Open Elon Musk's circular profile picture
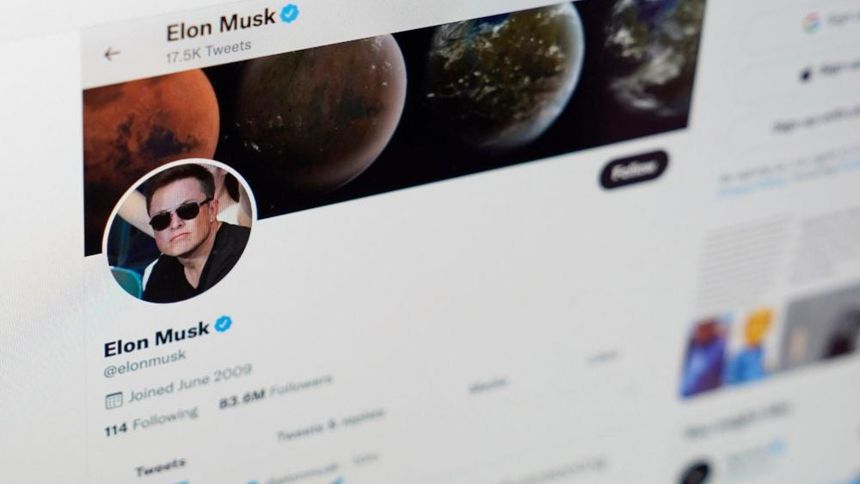The image size is (860, 484). (x=179, y=231)
